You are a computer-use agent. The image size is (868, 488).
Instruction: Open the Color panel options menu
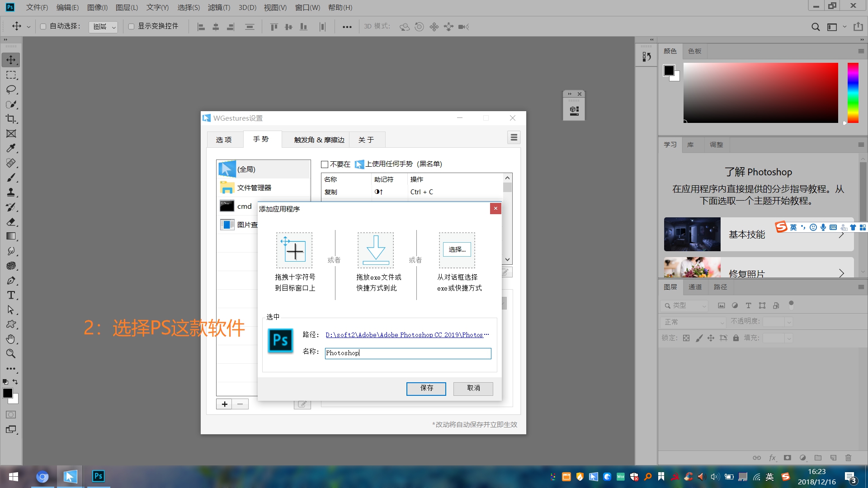click(x=861, y=51)
